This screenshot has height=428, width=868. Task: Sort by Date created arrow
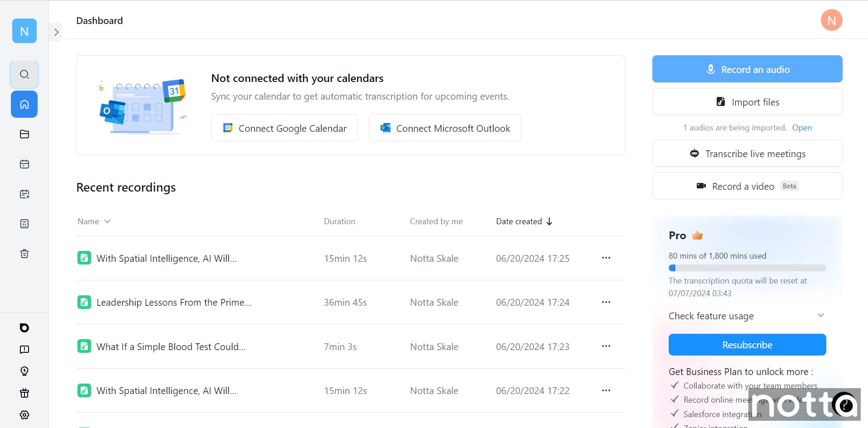(x=550, y=221)
